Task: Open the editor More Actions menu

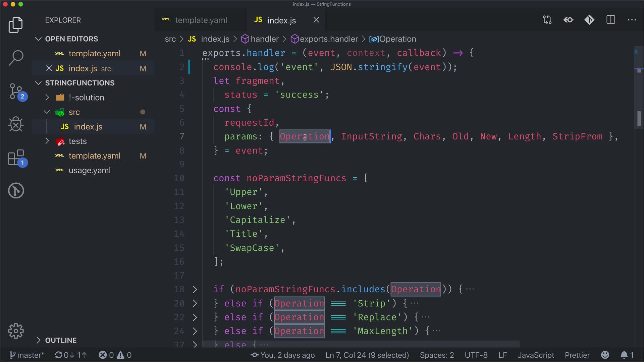Action: (632, 20)
